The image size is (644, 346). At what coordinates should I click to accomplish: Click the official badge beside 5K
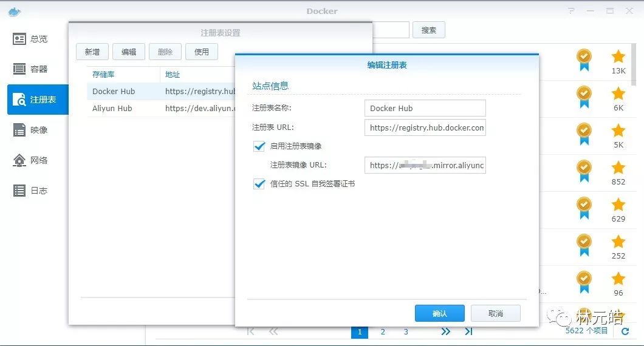584,134
